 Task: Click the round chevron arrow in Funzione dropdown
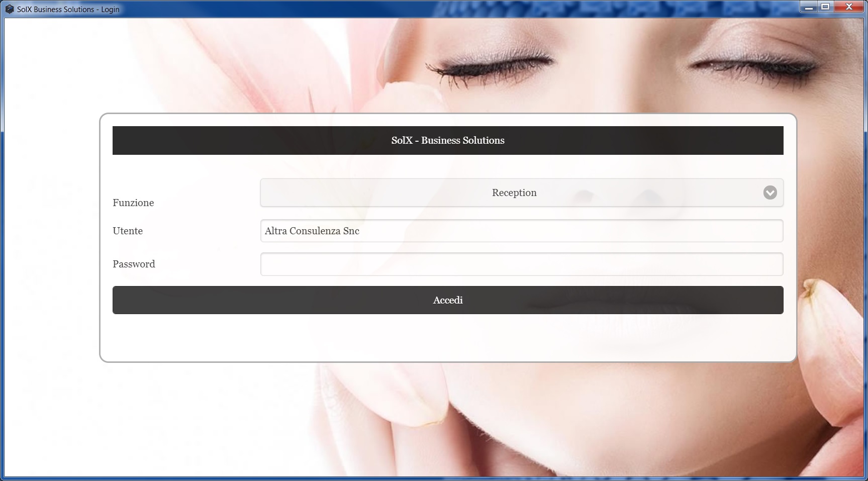coord(769,193)
